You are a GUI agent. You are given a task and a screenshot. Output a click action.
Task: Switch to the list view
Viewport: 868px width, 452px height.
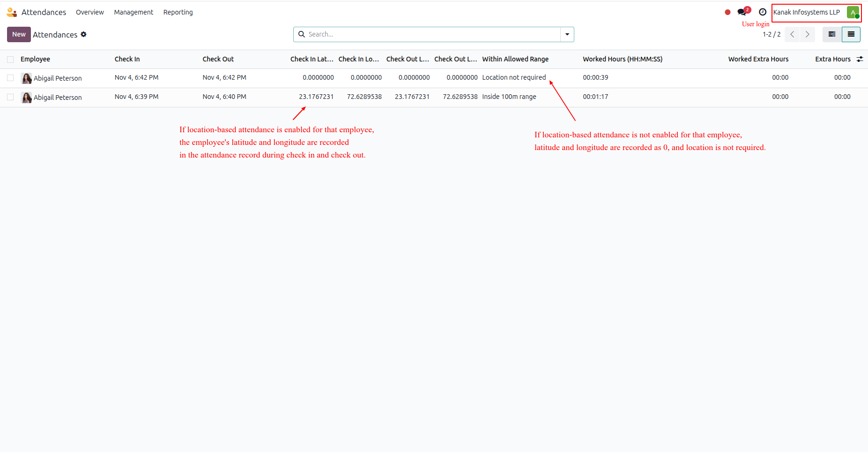[x=851, y=34]
